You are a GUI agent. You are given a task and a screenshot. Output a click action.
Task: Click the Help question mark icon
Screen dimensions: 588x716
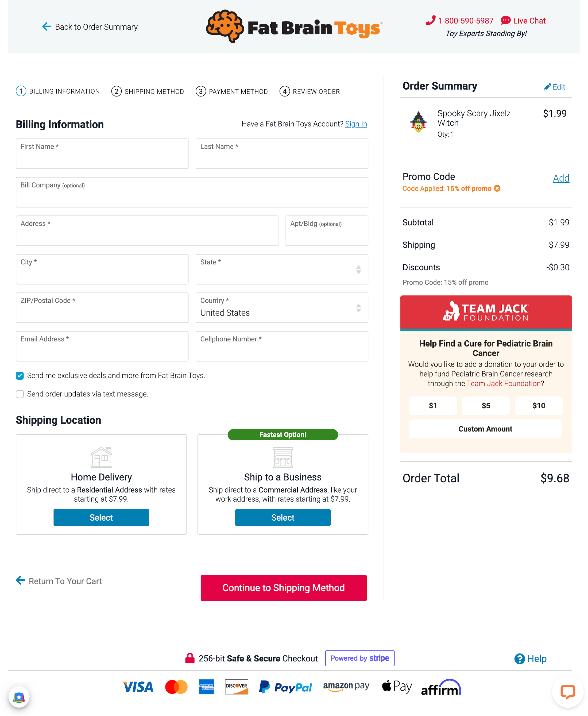519,659
